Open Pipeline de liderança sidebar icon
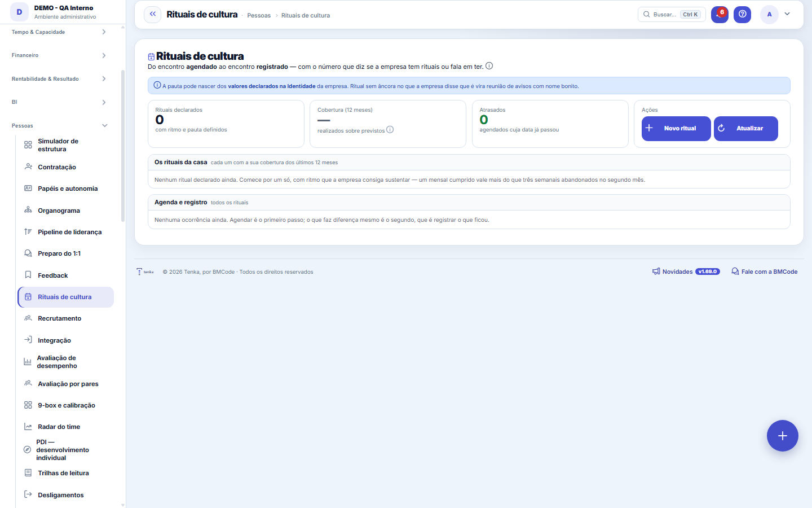 28,232
